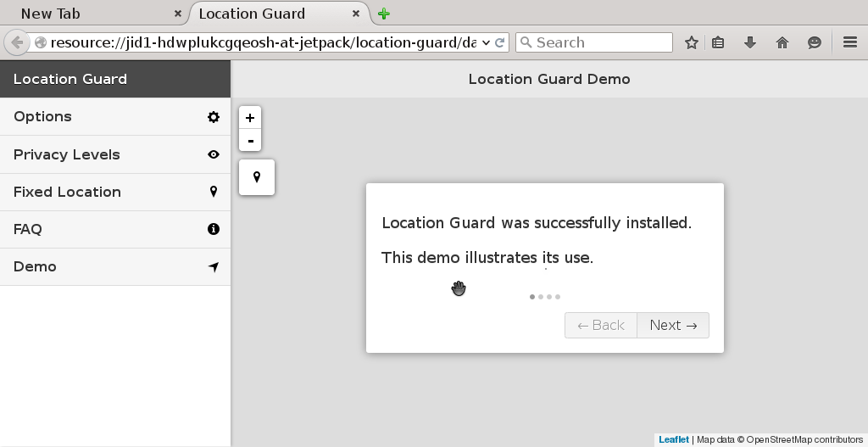The width and height of the screenshot is (868, 447).
Task: Open the Options settings page
Action: click(x=115, y=117)
